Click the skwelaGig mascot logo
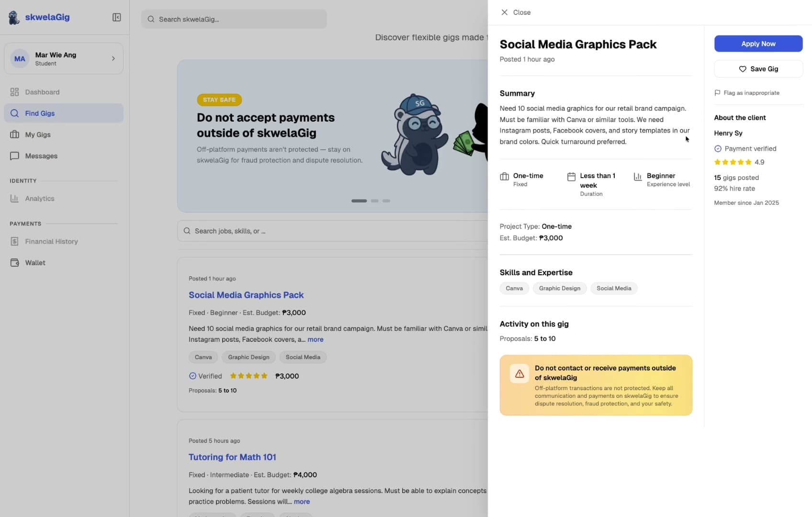The image size is (812, 517). pos(14,18)
